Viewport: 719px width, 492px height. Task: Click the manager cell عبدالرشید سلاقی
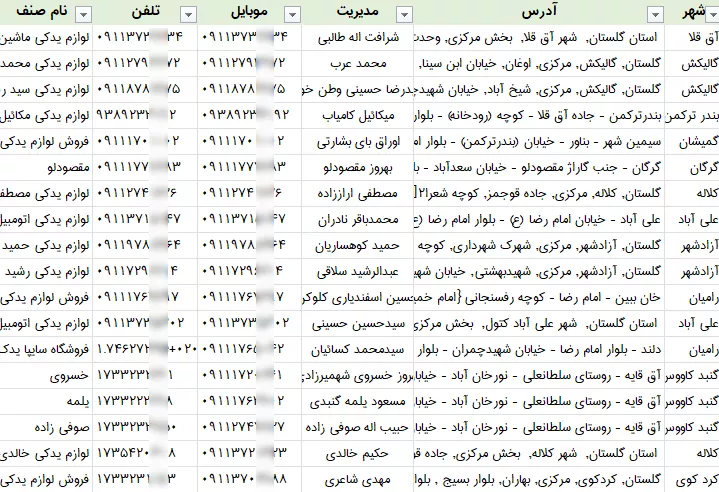(358, 272)
